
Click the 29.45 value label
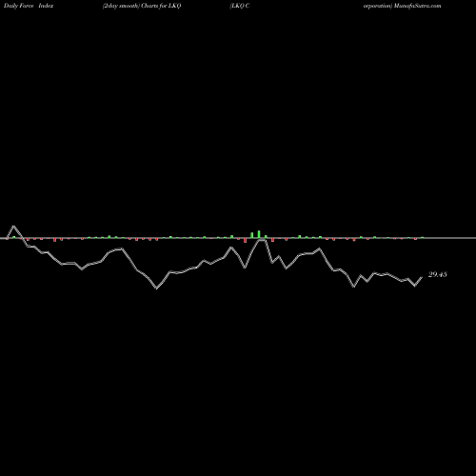pos(438,274)
